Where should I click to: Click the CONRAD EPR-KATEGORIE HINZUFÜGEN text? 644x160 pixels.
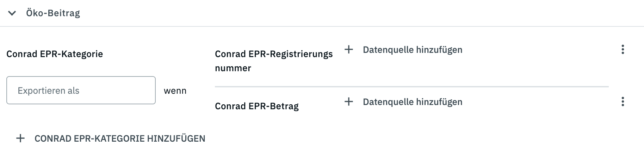(120, 139)
